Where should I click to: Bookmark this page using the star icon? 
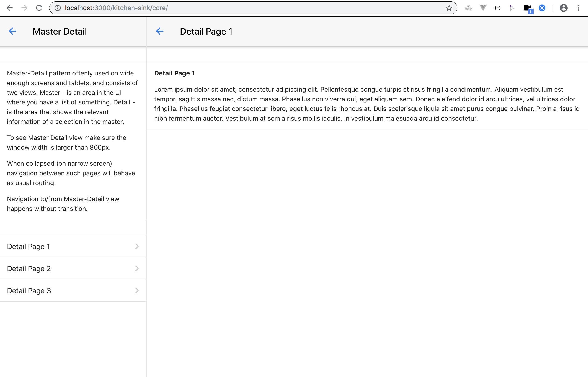point(449,8)
